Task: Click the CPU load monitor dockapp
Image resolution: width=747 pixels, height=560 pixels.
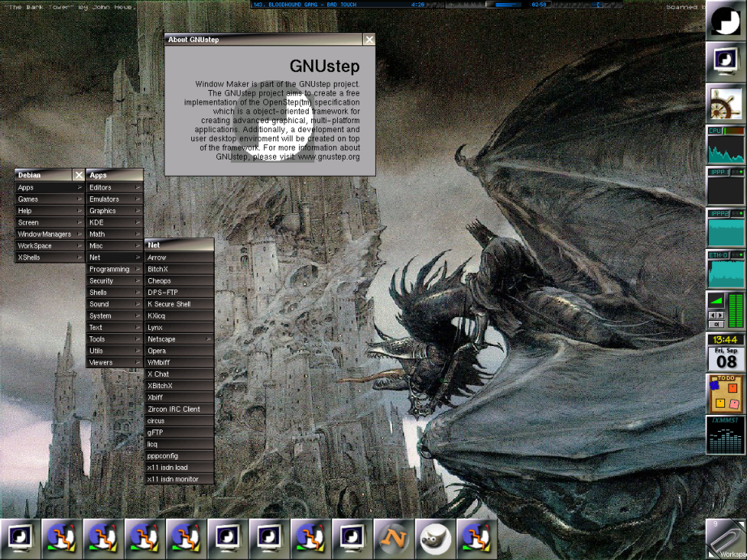Action: 726,145
